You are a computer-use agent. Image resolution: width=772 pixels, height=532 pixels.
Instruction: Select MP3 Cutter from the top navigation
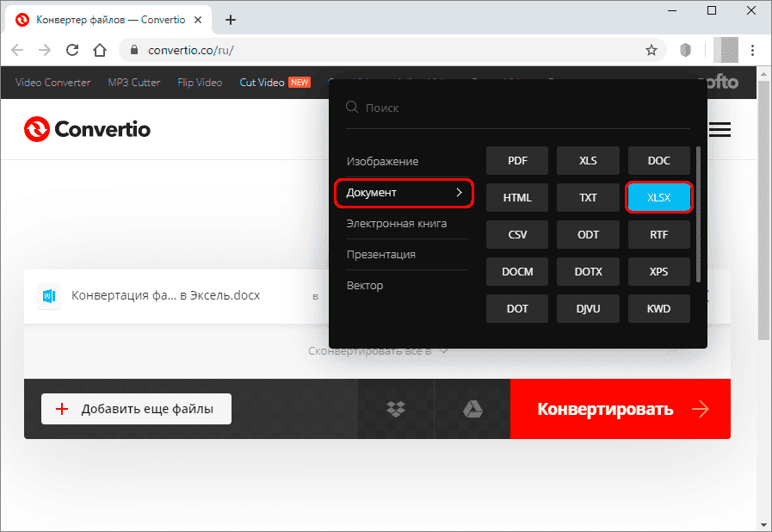(133, 82)
